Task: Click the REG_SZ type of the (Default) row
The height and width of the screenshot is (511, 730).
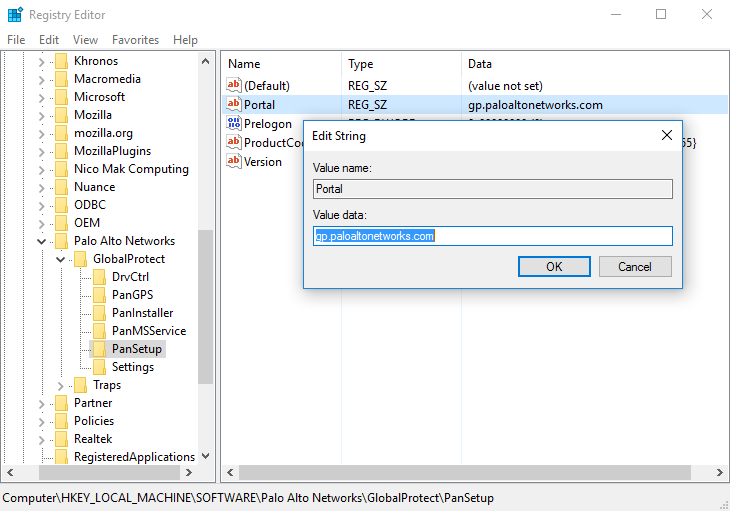Action: click(x=367, y=86)
